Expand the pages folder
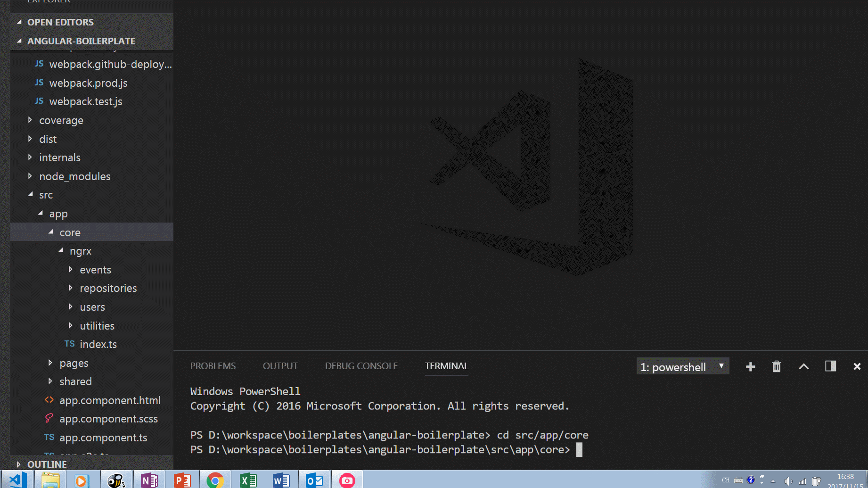This screenshot has width=868, height=488. point(92,363)
